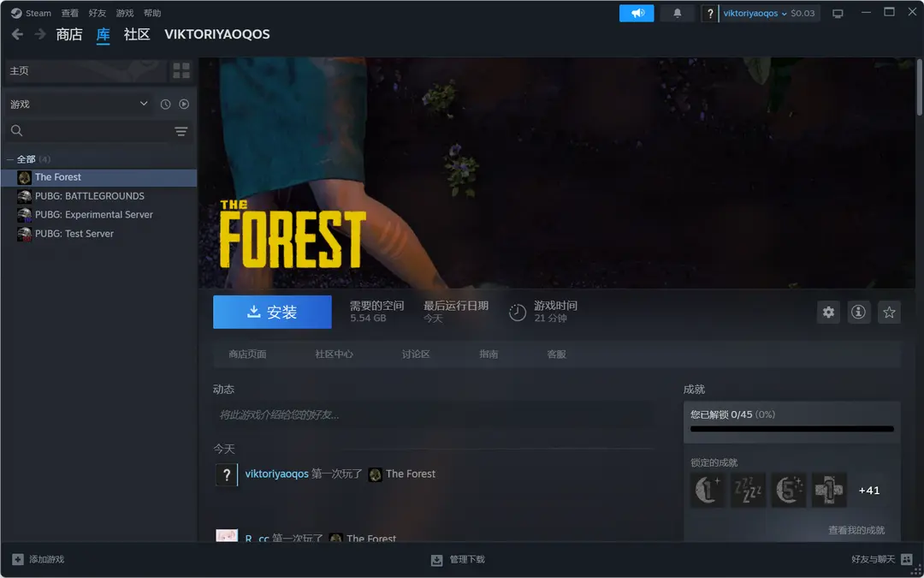The image size is (924, 578).
Task: Click the activity post input field
Action: tap(433, 415)
